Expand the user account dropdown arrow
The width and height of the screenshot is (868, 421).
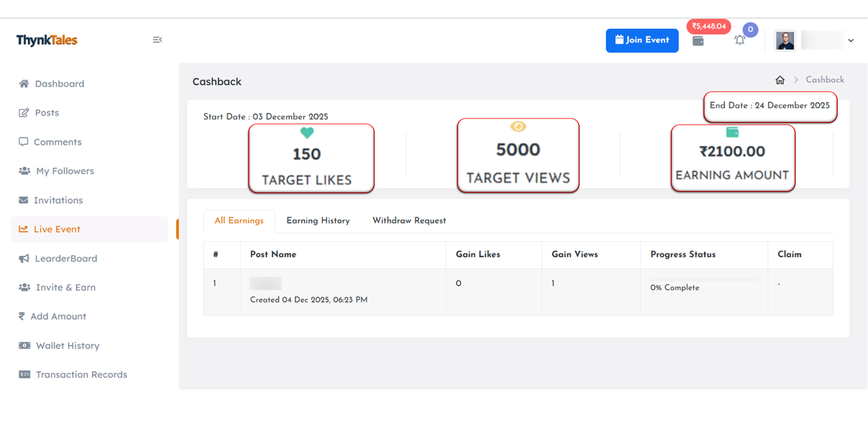(x=851, y=41)
